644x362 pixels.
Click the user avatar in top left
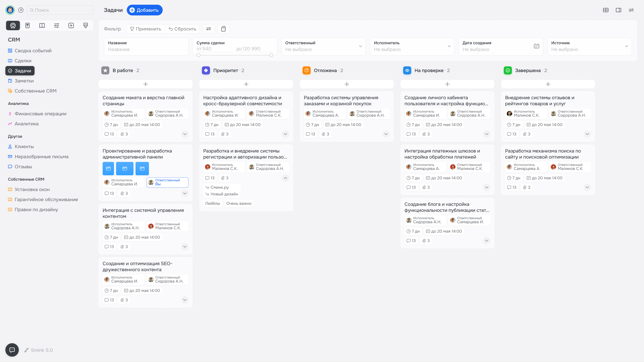[10, 10]
